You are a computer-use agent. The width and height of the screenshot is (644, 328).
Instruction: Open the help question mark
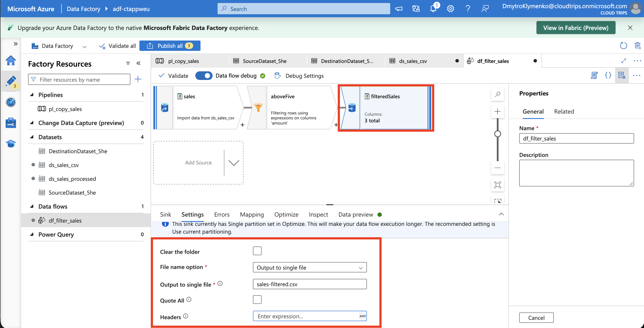pos(468,9)
